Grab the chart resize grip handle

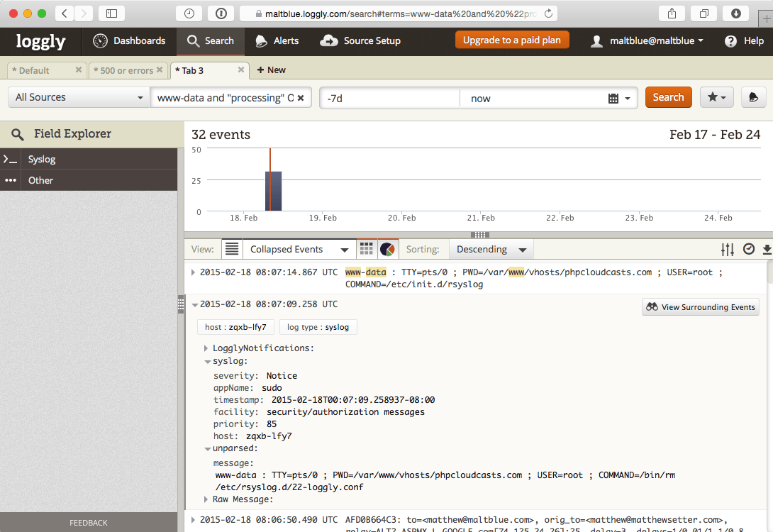(479, 235)
